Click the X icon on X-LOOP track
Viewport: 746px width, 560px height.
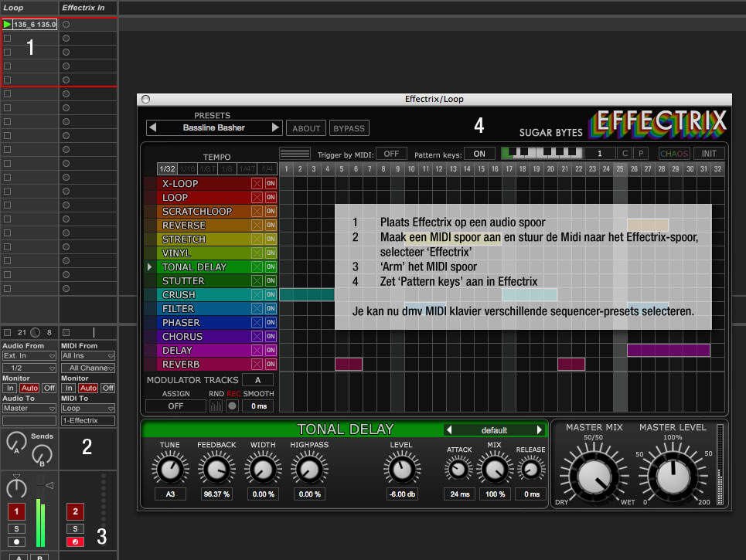(257, 184)
